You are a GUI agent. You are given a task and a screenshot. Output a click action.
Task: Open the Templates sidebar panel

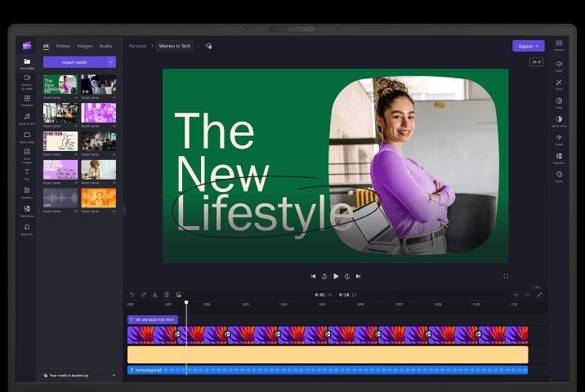(x=27, y=100)
